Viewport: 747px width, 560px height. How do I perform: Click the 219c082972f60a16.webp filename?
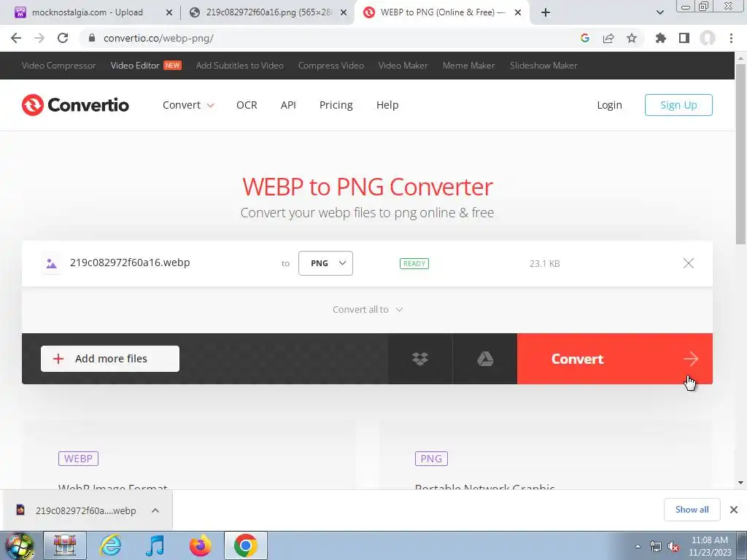pos(130,262)
